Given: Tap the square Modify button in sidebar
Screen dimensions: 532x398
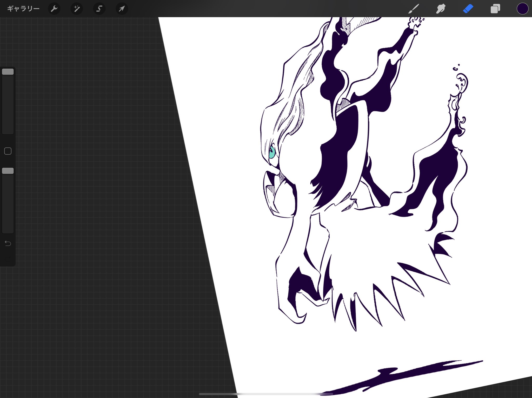Looking at the screenshot, I should pyautogui.click(x=8, y=151).
